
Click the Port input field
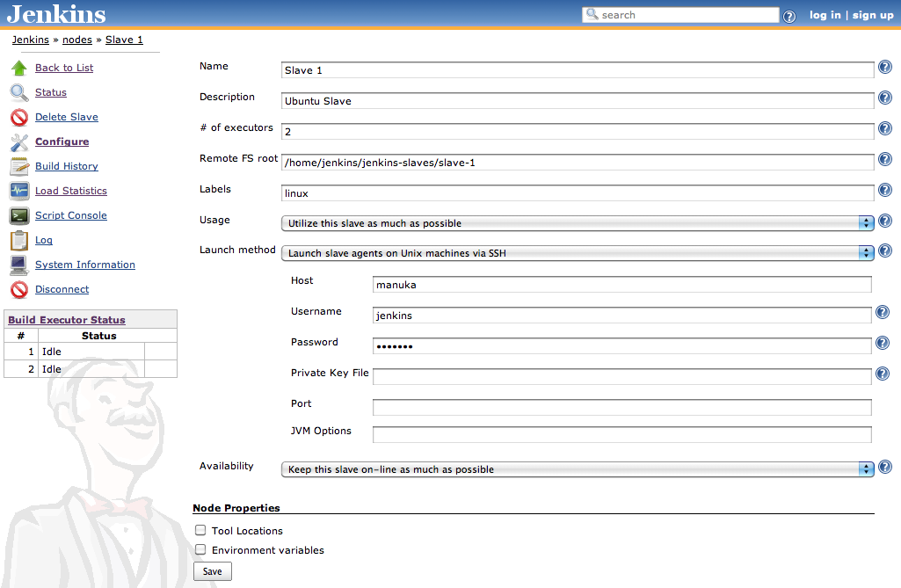622,408
